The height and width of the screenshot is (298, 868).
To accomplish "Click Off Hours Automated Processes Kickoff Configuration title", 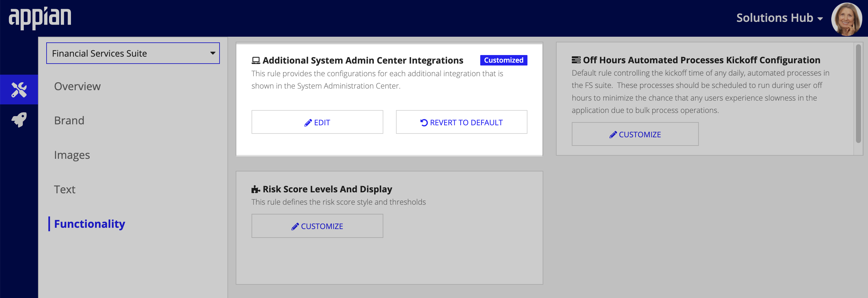I will tap(701, 60).
